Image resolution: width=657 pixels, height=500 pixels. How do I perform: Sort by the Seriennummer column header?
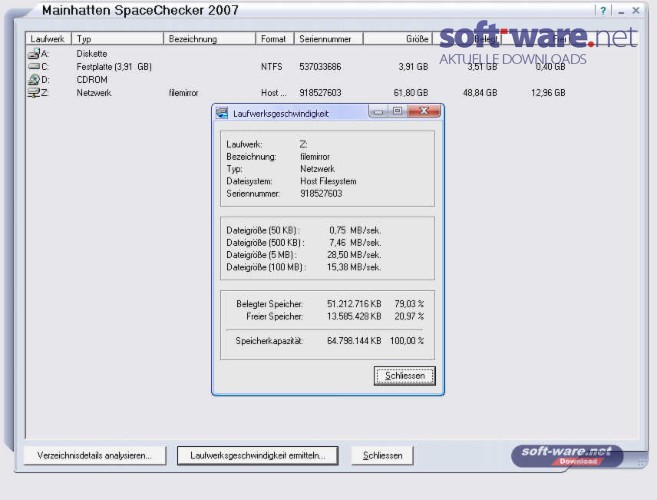[328, 39]
